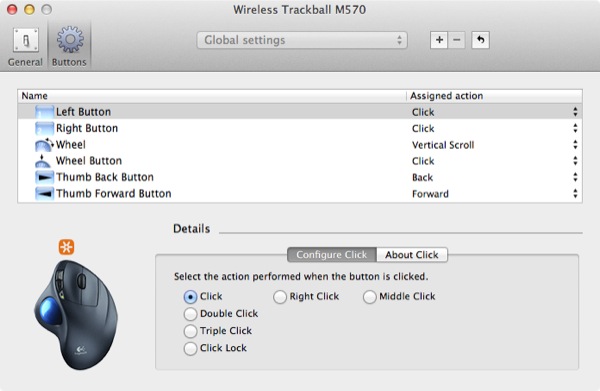Add a new settings profile with plus
This screenshot has height=391, width=600.
439,40
